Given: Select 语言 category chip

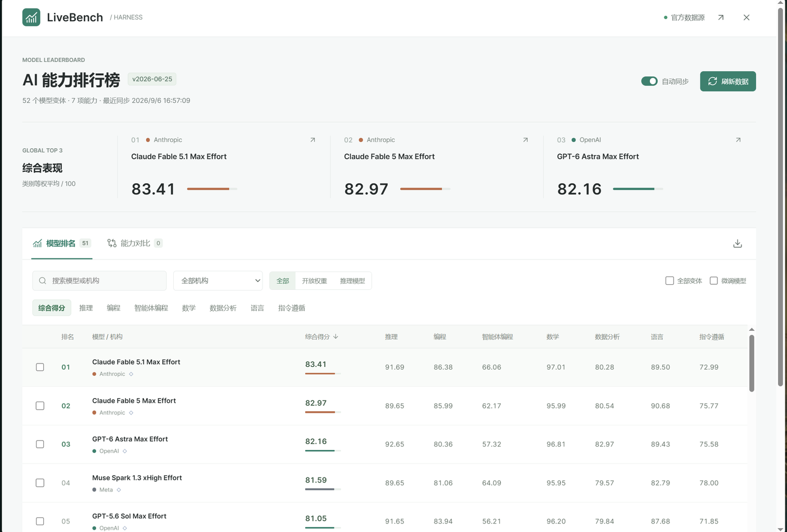Looking at the screenshot, I should [x=257, y=308].
